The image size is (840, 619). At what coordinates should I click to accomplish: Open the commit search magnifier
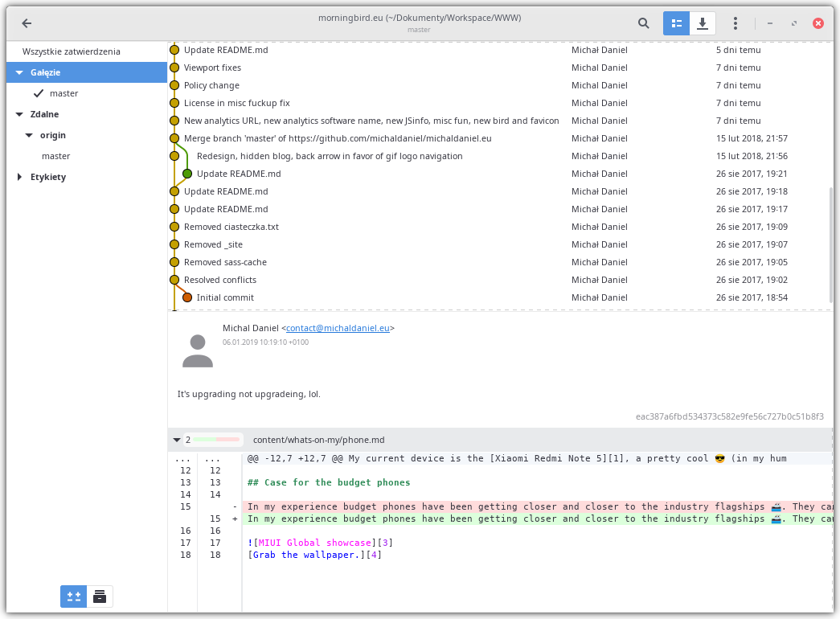(643, 23)
